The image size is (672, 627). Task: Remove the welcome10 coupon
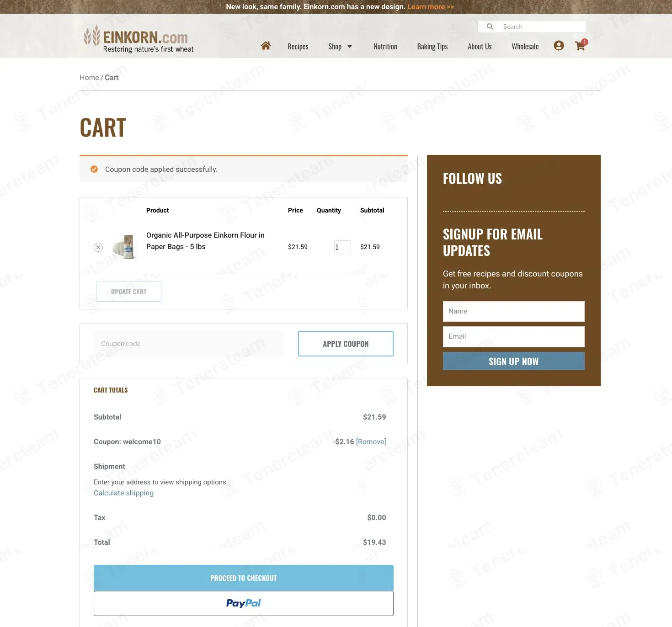click(x=371, y=441)
